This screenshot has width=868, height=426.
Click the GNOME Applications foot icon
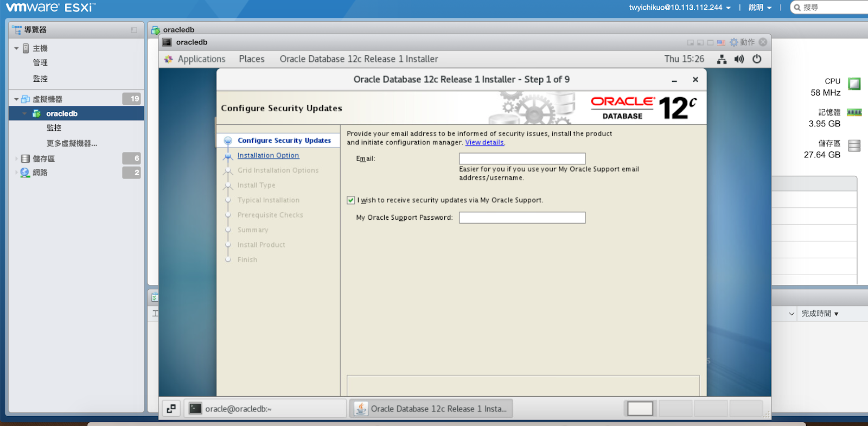(x=168, y=59)
